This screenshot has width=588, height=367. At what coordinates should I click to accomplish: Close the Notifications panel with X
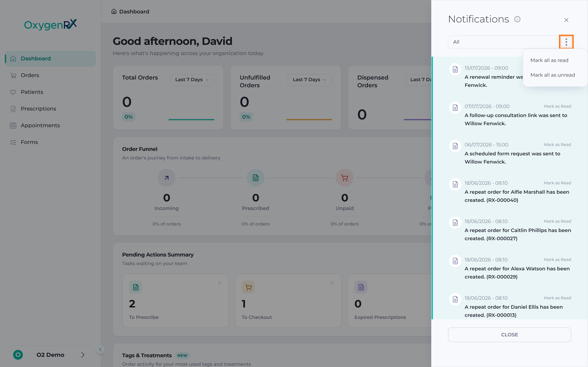point(566,20)
